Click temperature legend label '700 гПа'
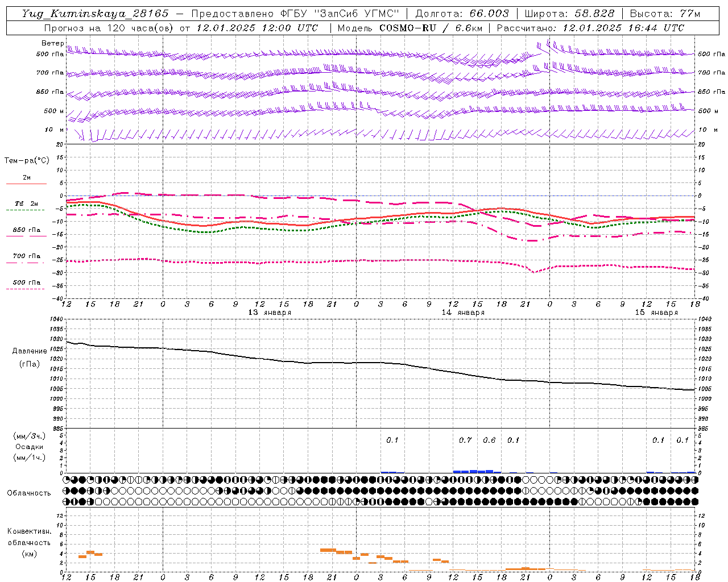 click(26, 256)
